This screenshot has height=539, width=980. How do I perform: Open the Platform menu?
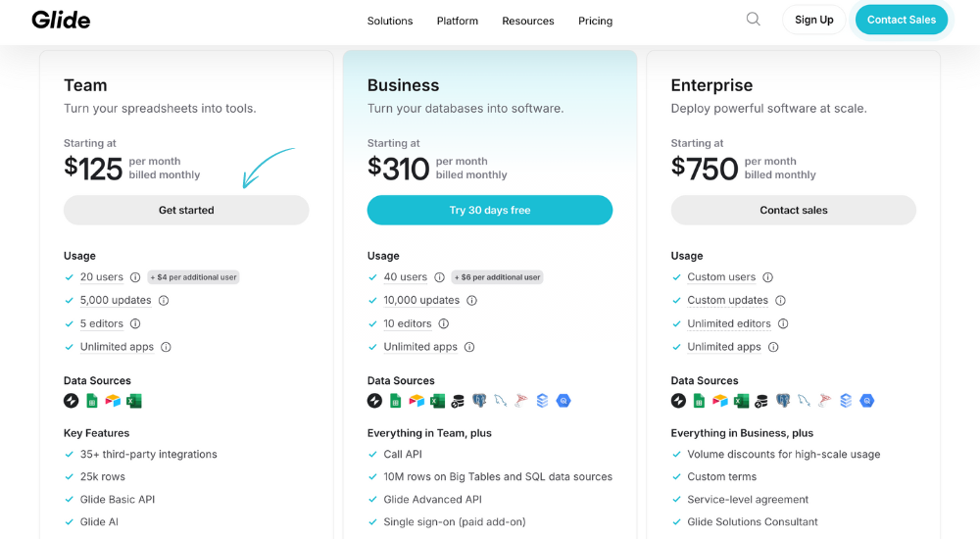click(x=458, y=21)
